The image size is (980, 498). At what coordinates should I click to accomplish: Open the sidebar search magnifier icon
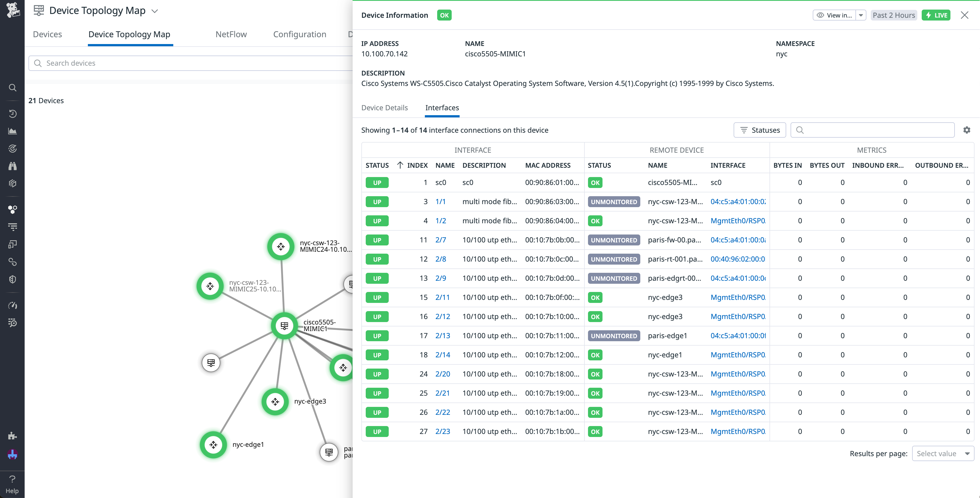tap(13, 88)
